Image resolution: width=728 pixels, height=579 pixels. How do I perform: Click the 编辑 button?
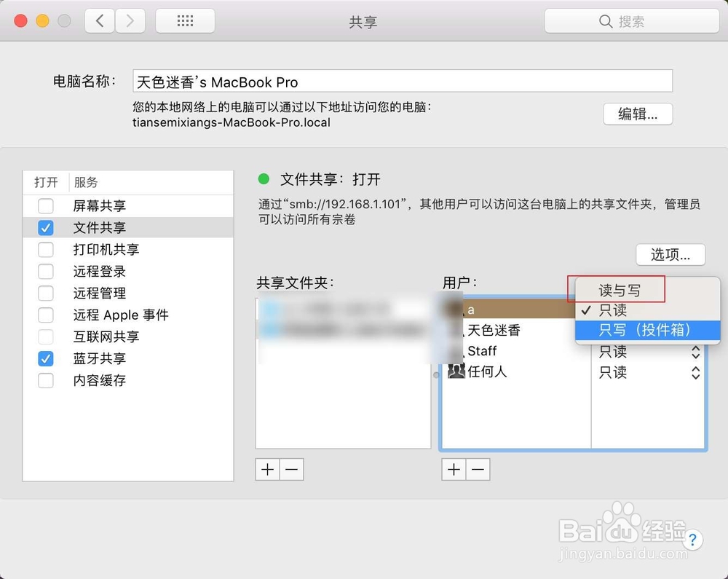[x=638, y=114]
